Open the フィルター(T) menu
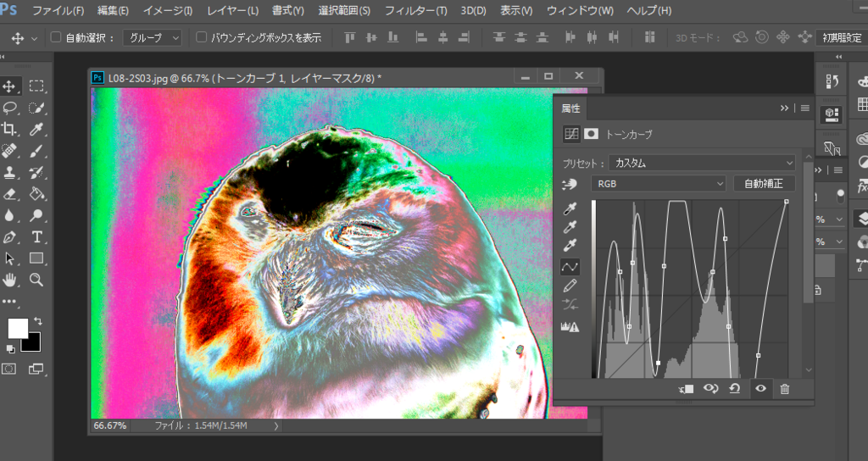868x461 pixels. coord(415,10)
